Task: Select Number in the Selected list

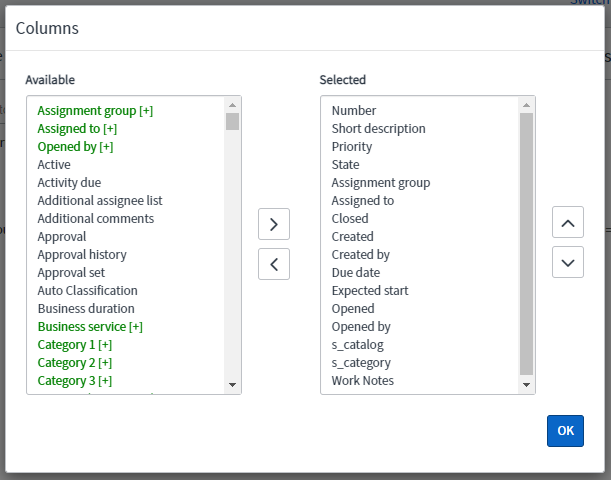Action: pyautogui.click(x=354, y=111)
